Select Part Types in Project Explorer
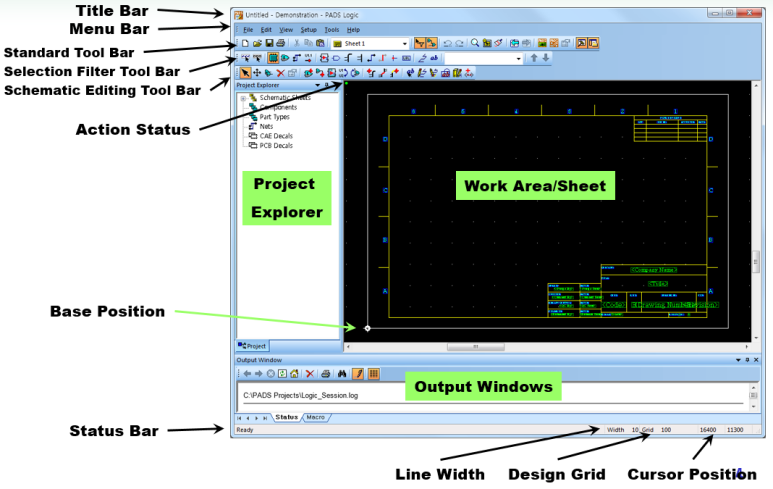The height and width of the screenshot is (489, 773). [x=275, y=117]
